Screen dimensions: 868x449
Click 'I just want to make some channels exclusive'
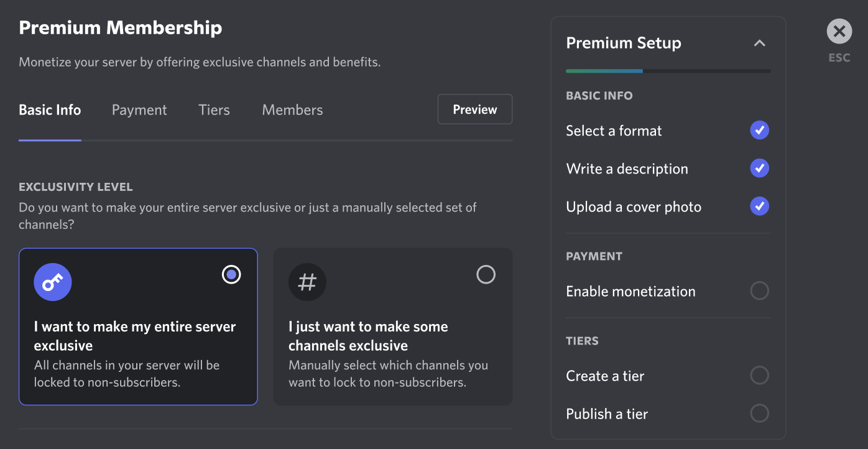(x=368, y=336)
